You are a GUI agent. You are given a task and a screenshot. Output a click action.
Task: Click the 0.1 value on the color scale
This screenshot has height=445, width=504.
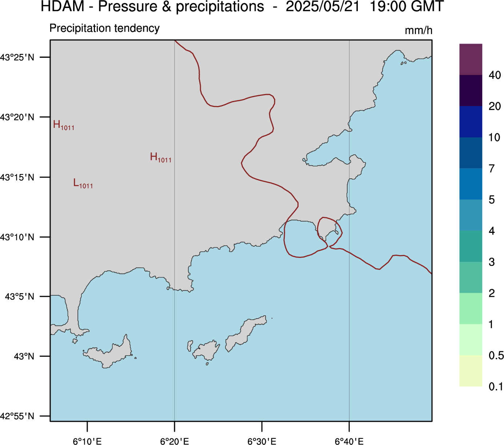point(496,387)
